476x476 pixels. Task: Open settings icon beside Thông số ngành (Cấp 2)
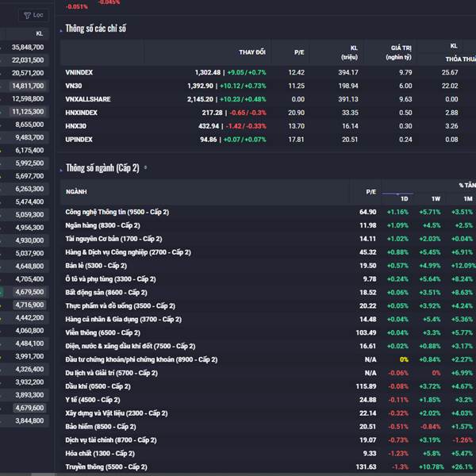click(145, 167)
